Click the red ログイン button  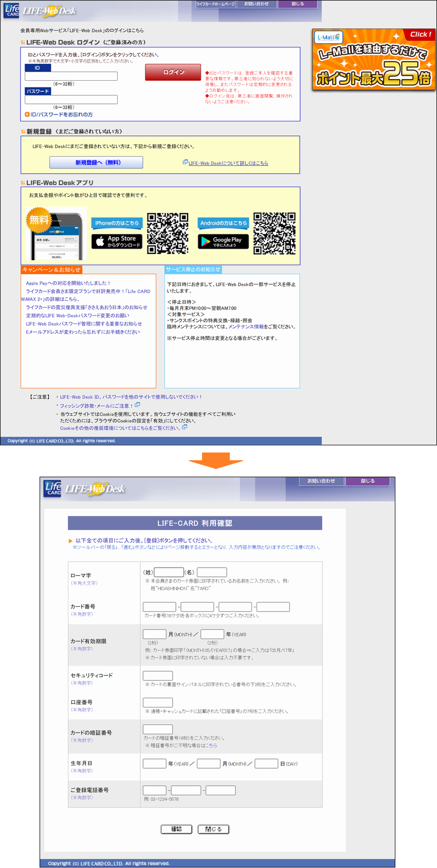pyautogui.click(x=173, y=72)
